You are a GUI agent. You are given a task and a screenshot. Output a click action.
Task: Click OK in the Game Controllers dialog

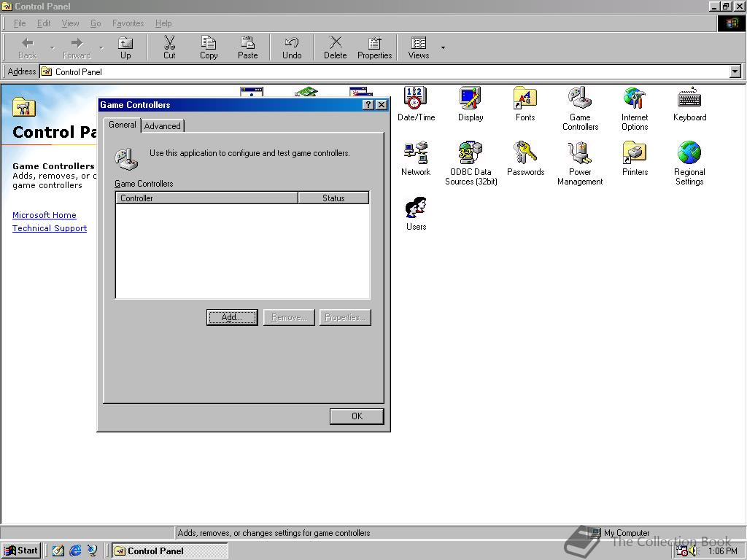pos(357,416)
